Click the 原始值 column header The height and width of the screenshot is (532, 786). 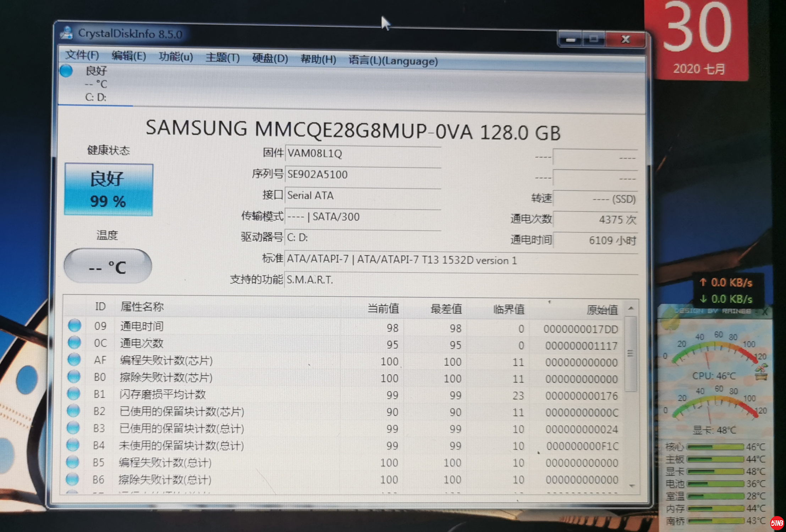click(x=602, y=310)
